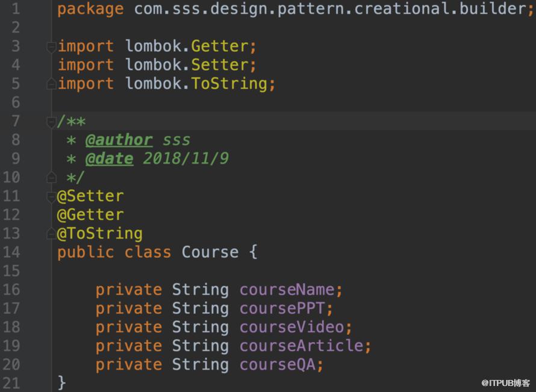Toggle fold marker beside import lombok.ToString line
Viewport: 536px width, 392px height.
pyautogui.click(x=51, y=84)
